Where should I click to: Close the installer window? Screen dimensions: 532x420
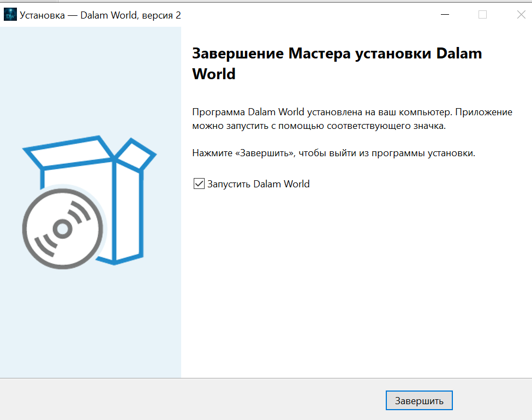pos(521,15)
